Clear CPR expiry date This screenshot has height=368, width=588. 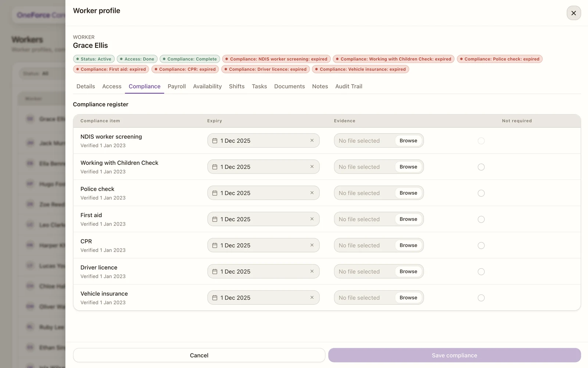tap(312, 245)
